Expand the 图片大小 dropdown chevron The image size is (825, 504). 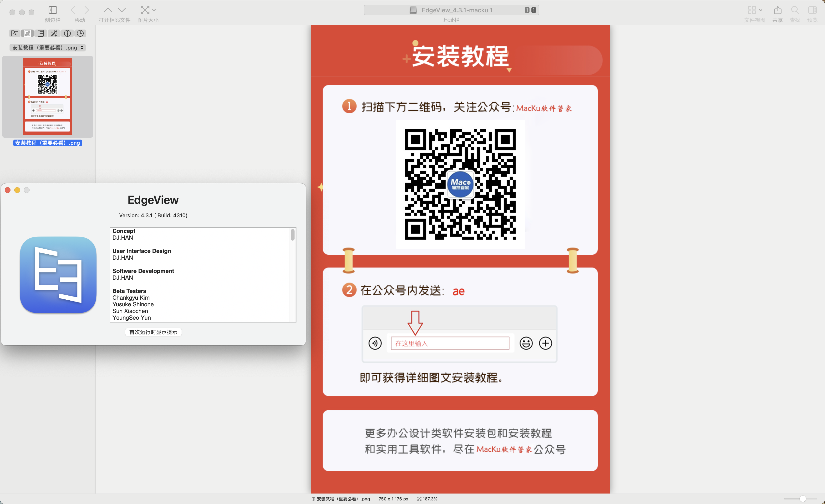point(154,10)
